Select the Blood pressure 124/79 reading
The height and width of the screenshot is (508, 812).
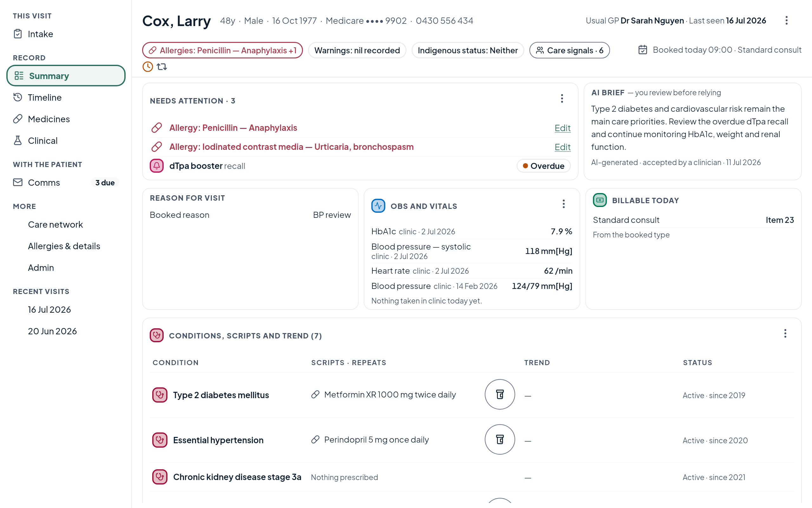tap(472, 286)
